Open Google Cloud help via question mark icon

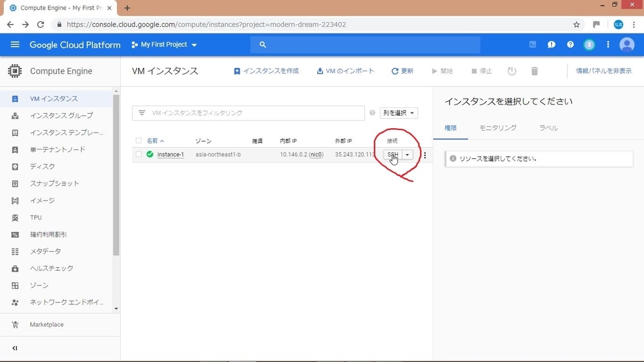pos(570,45)
